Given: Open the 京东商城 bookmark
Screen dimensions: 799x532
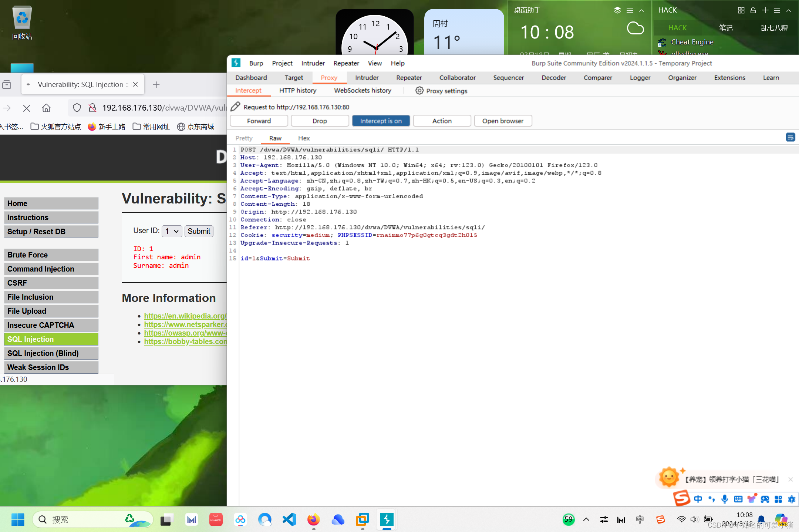Looking at the screenshot, I should [196, 127].
